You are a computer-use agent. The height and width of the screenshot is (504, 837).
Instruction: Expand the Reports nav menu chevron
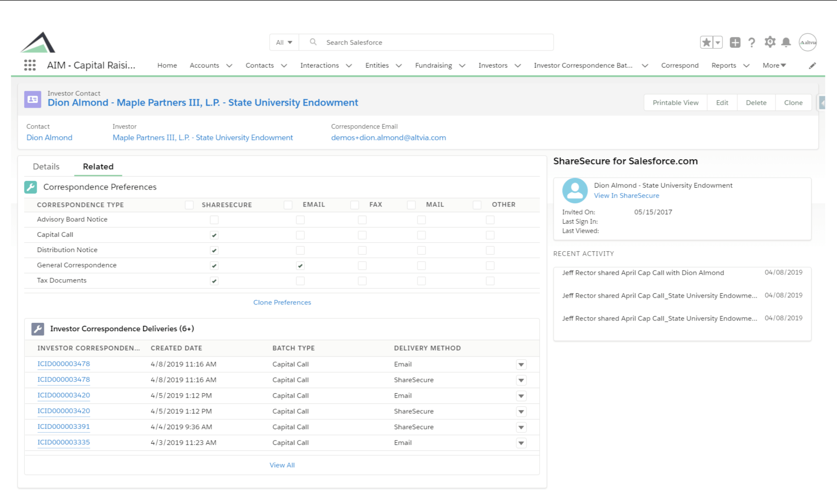[746, 66]
